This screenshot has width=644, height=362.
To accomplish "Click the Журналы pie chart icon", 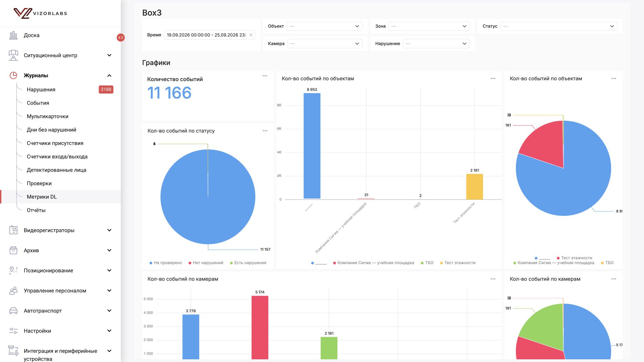I will pyautogui.click(x=13, y=75).
